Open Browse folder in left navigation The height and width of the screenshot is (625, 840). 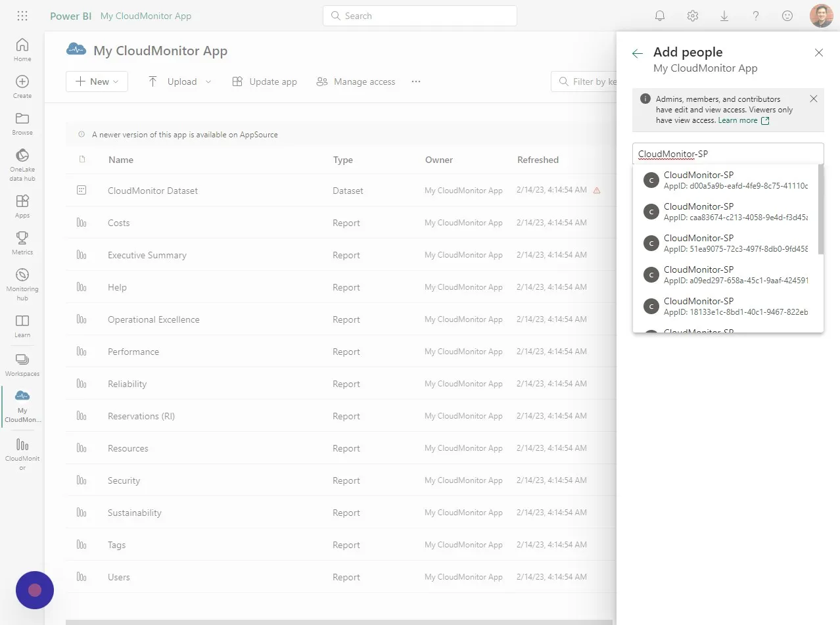click(22, 124)
